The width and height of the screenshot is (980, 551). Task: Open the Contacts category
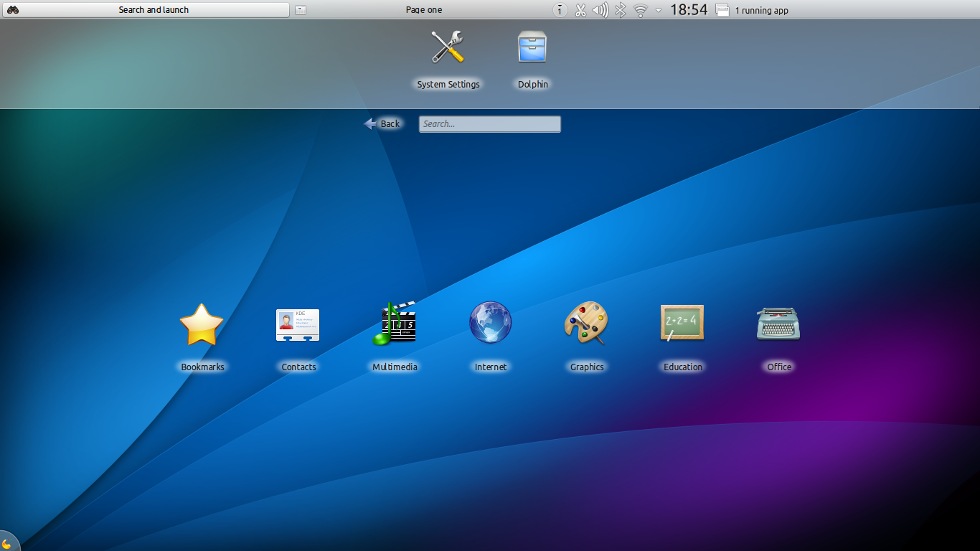pyautogui.click(x=298, y=325)
